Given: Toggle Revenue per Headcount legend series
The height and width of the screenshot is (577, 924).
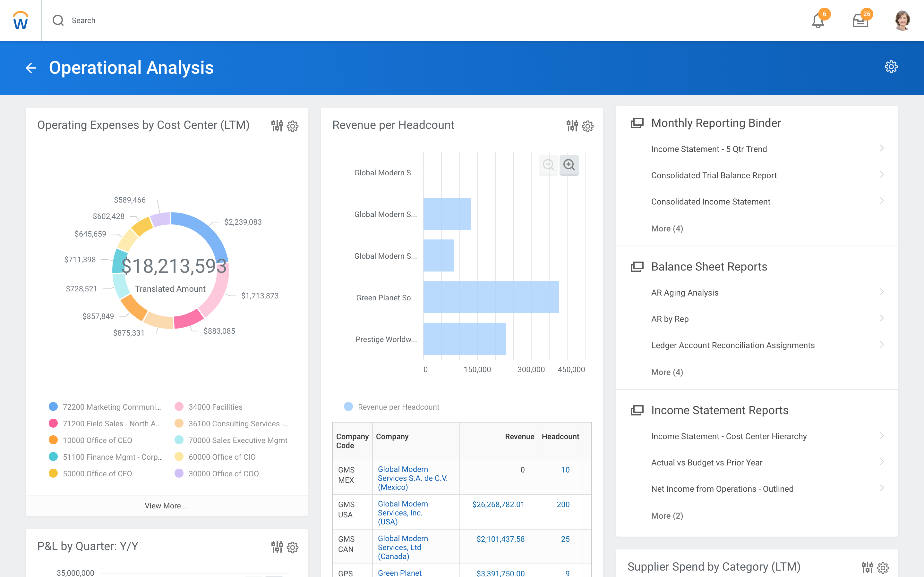Looking at the screenshot, I should 398,407.
